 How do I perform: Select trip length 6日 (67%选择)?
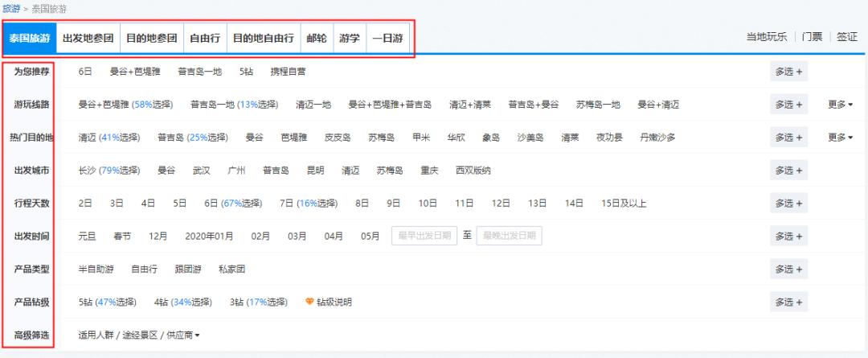click(232, 204)
